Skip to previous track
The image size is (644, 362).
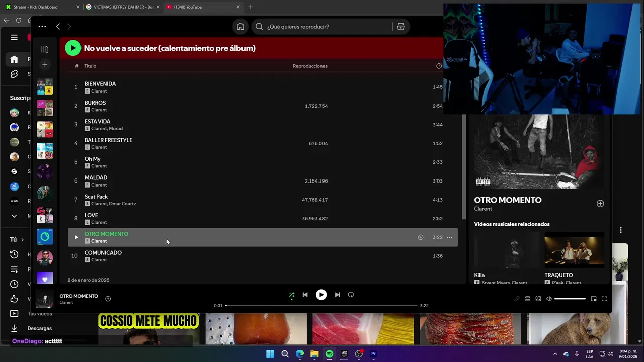click(305, 295)
